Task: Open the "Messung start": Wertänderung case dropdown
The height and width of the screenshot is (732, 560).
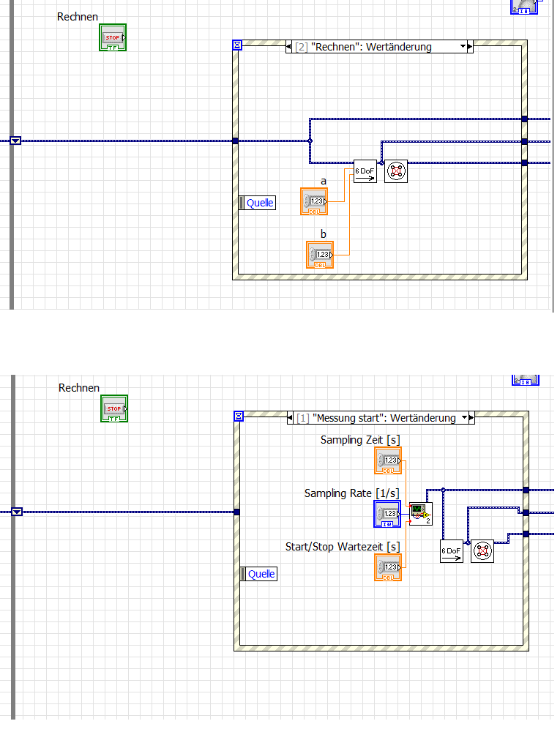Action: 464,417
